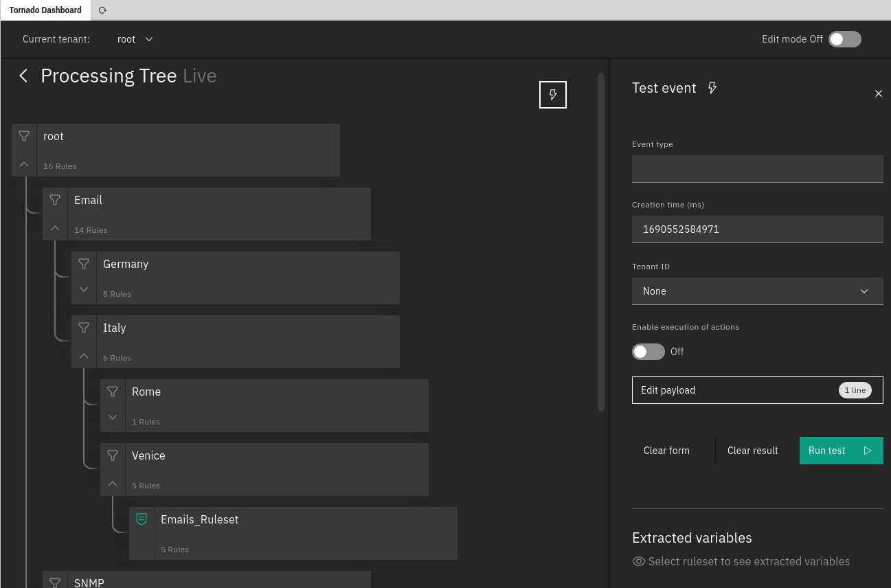This screenshot has height=588, width=891.
Task: Collapse the Venice node chevron
Action: (113, 484)
